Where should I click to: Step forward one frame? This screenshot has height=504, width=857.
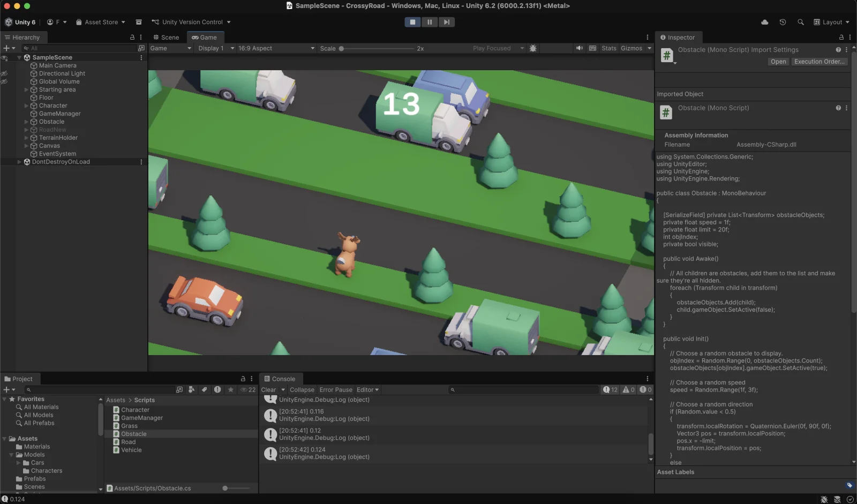(x=447, y=22)
